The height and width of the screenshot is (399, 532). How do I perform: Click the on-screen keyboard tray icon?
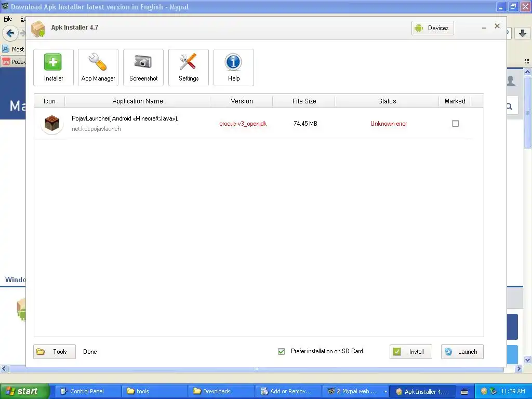(x=464, y=392)
